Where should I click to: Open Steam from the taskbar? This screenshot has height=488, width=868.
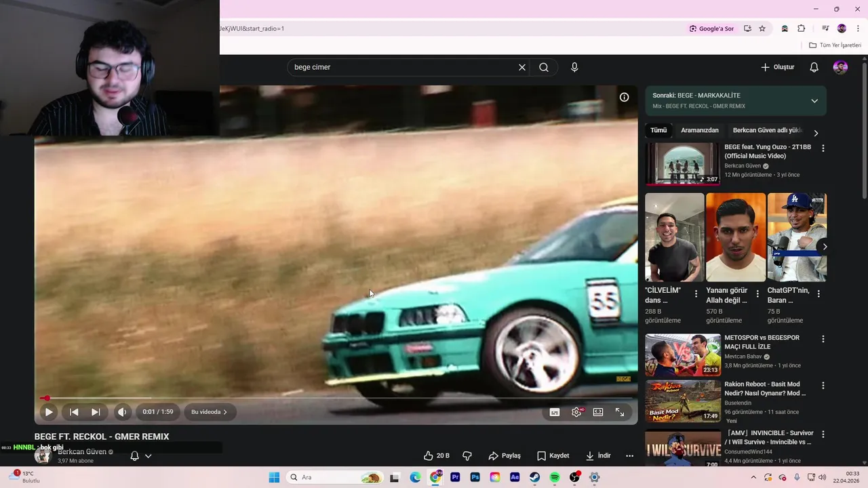pyautogui.click(x=534, y=477)
